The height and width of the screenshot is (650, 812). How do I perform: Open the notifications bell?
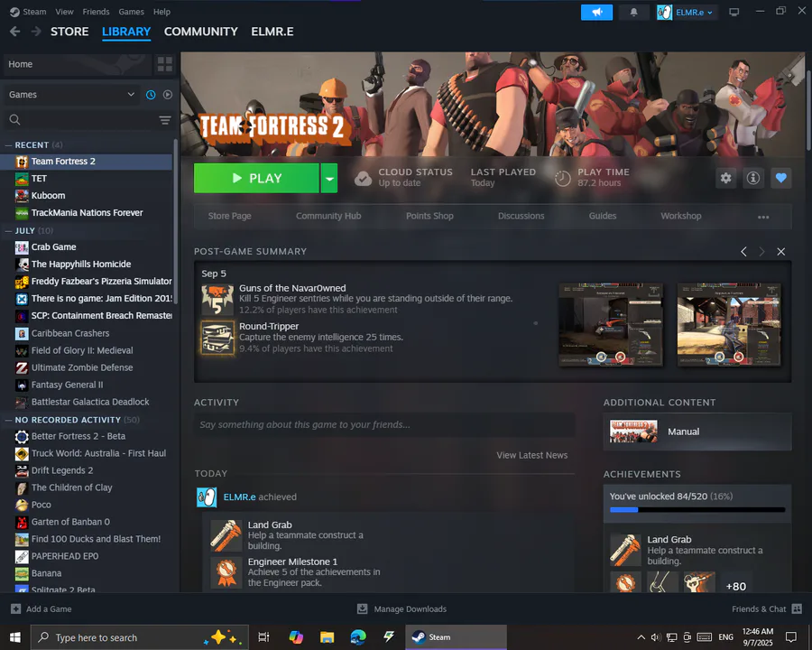[x=633, y=13]
